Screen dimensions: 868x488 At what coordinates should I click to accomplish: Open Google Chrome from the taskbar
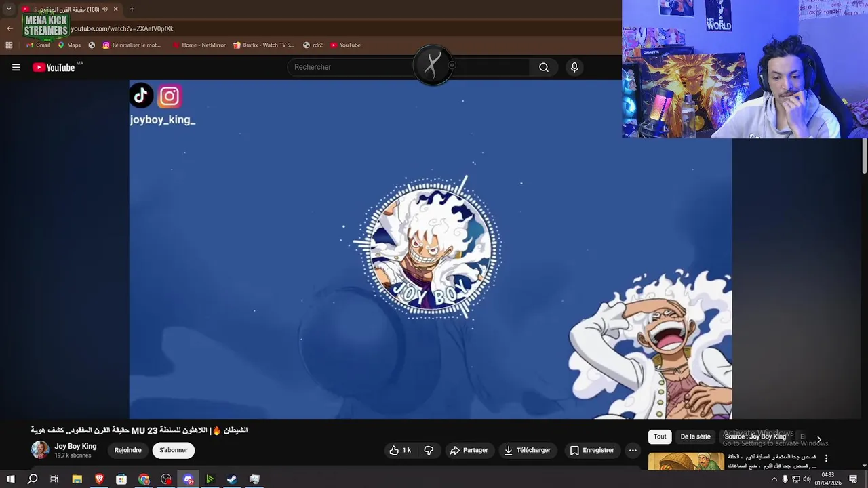pyautogui.click(x=144, y=479)
